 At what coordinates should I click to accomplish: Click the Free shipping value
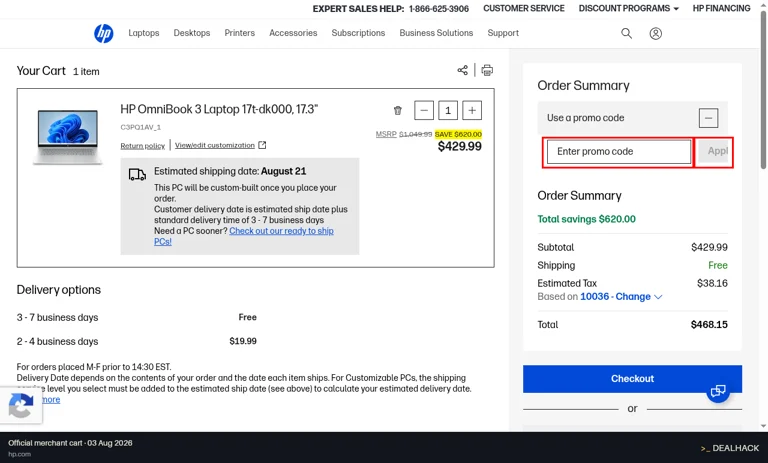[x=718, y=266]
